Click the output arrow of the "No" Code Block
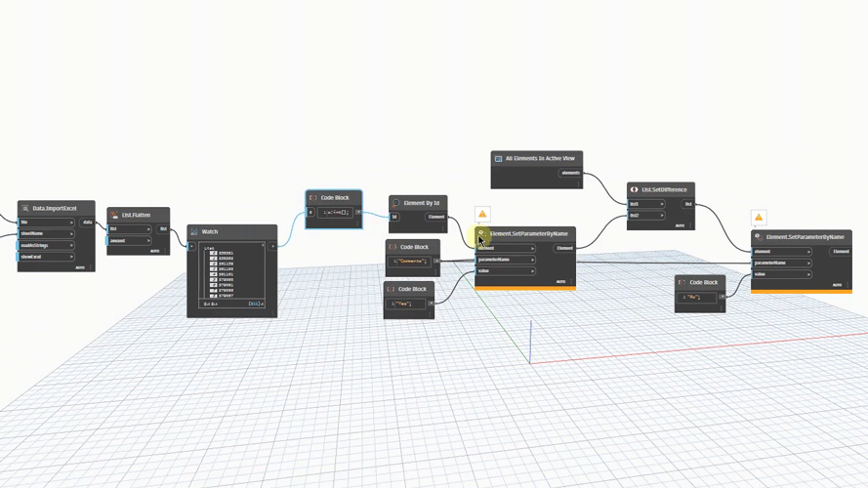The width and height of the screenshot is (868, 488). tap(722, 297)
